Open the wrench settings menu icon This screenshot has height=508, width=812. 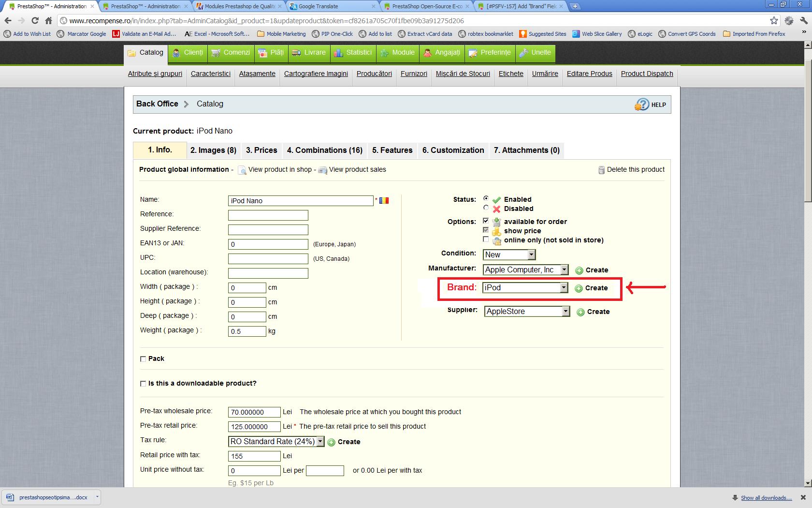click(803, 21)
